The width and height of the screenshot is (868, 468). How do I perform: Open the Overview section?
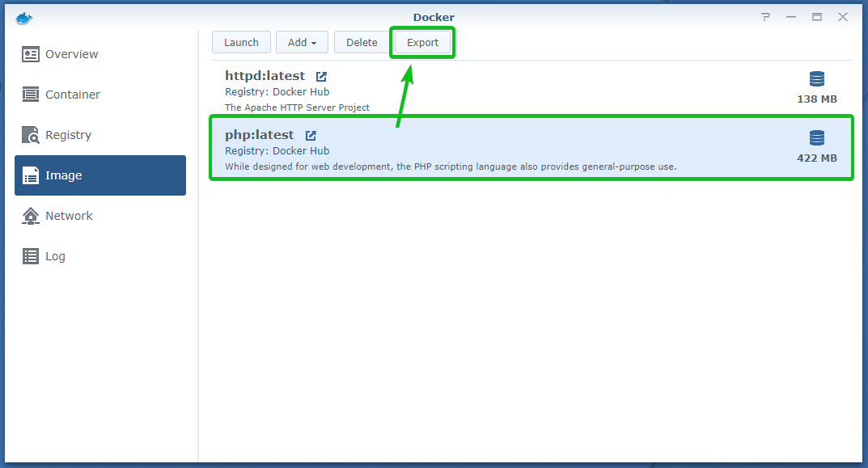tap(100, 54)
